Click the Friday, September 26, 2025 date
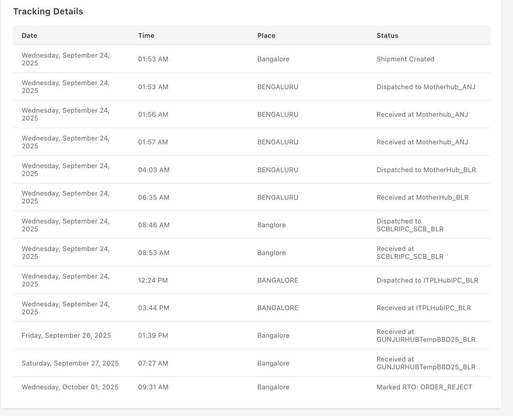The image size is (513, 420). 66,336
